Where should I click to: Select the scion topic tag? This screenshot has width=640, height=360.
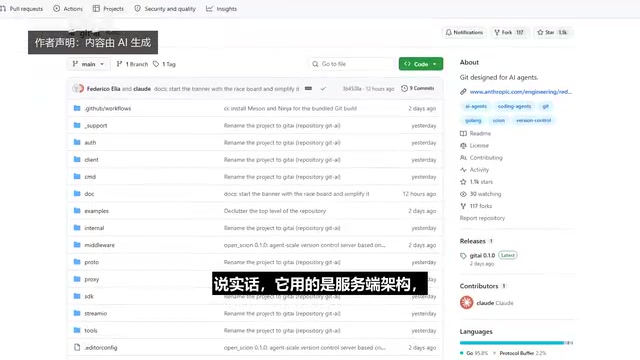pos(499,120)
